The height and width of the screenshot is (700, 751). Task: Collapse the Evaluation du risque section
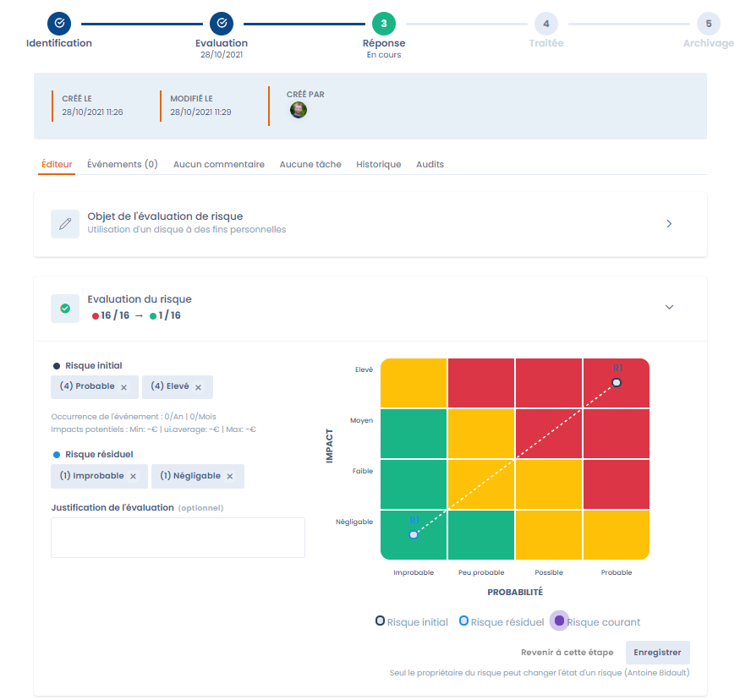pos(669,307)
